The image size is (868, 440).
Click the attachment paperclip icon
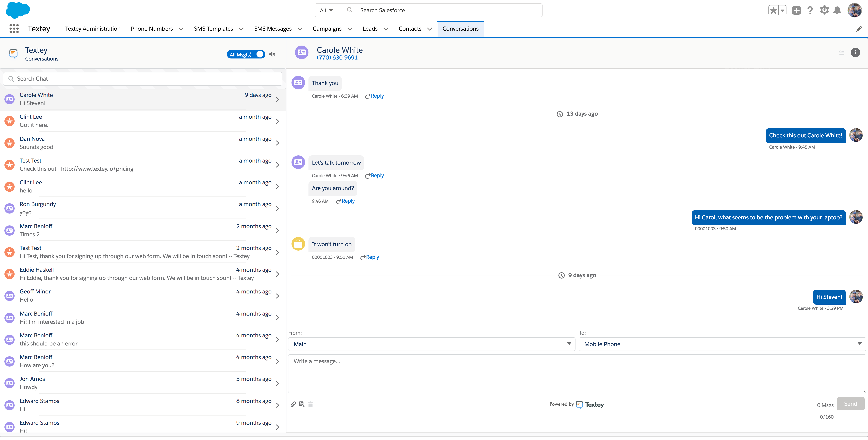pyautogui.click(x=293, y=404)
